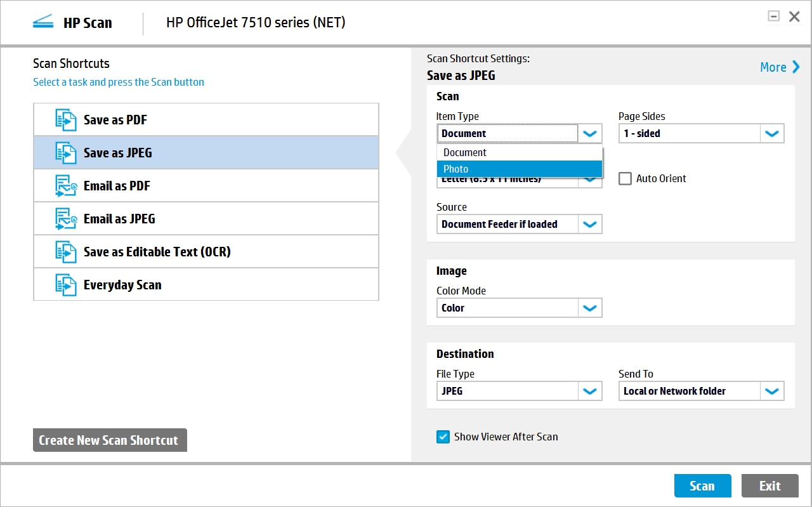
Task: Open the Color Mode dropdown
Action: (589, 308)
